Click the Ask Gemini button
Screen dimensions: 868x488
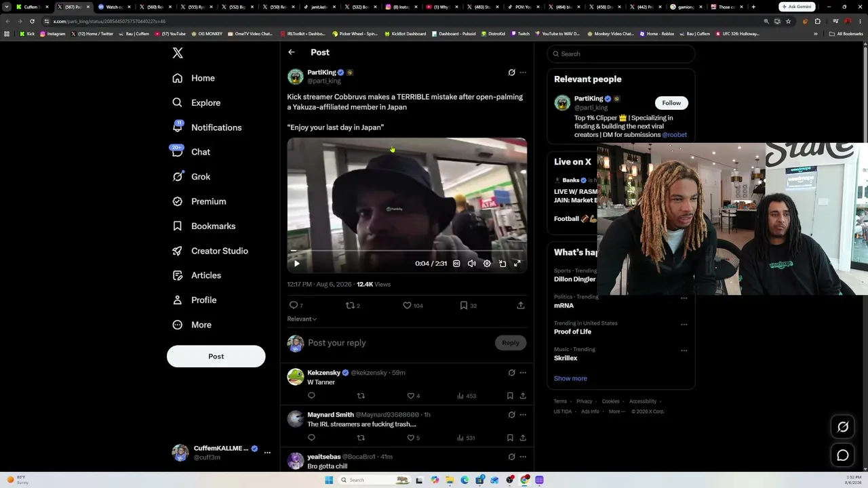coord(797,7)
